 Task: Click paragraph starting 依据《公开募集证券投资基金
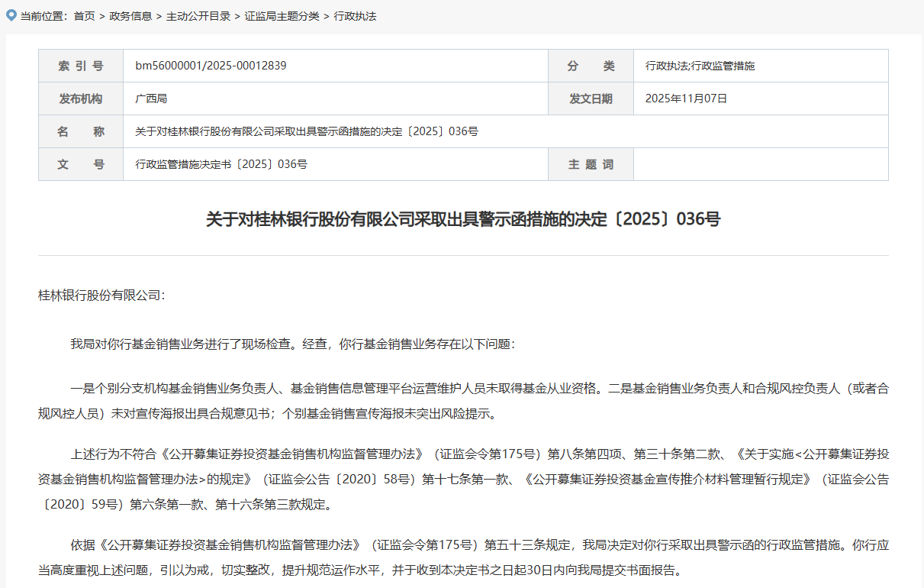pos(463,557)
